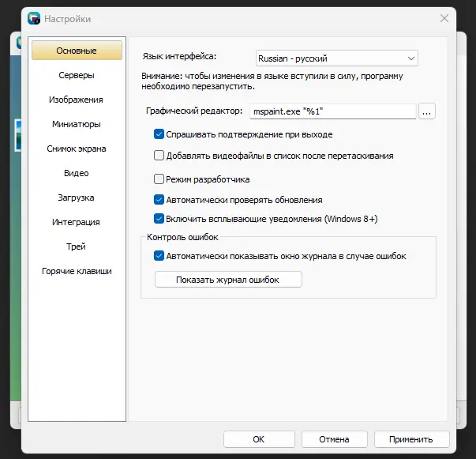Click Показать журнал ошибок button

pos(228,280)
